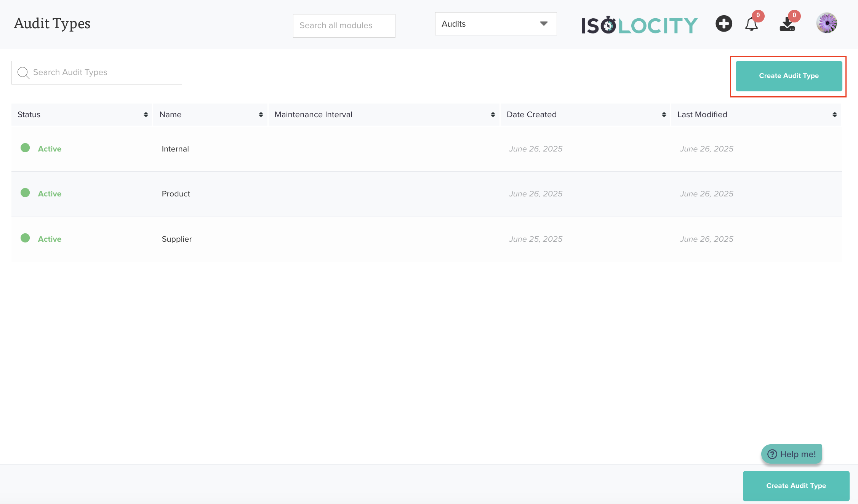Image resolution: width=858 pixels, height=504 pixels.
Task: Click the green status dot for Internal
Action: coord(25,148)
